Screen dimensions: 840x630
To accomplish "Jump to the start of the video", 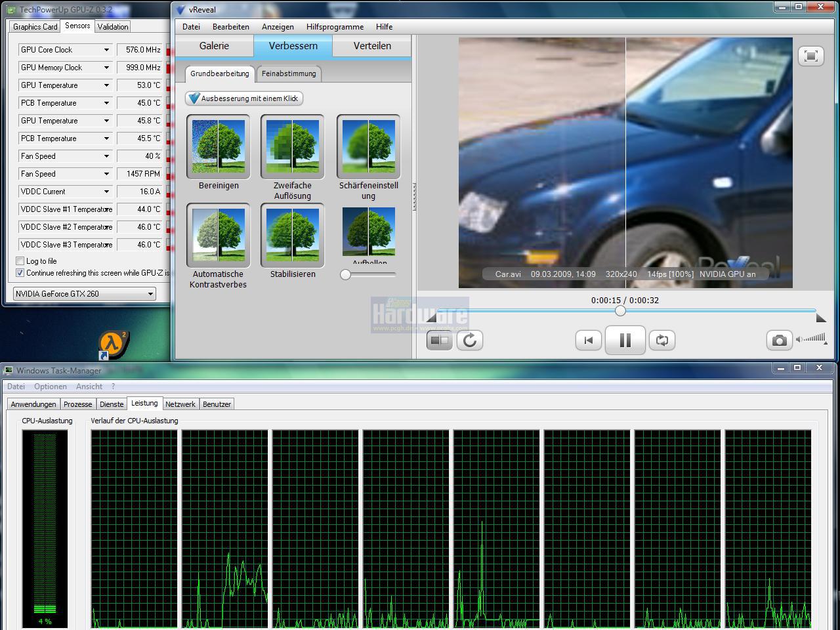I will point(589,340).
